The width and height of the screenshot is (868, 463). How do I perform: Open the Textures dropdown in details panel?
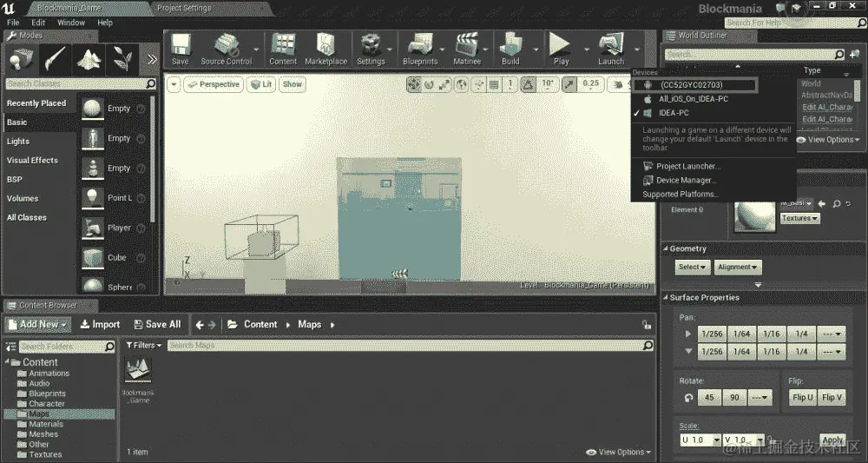(x=800, y=218)
